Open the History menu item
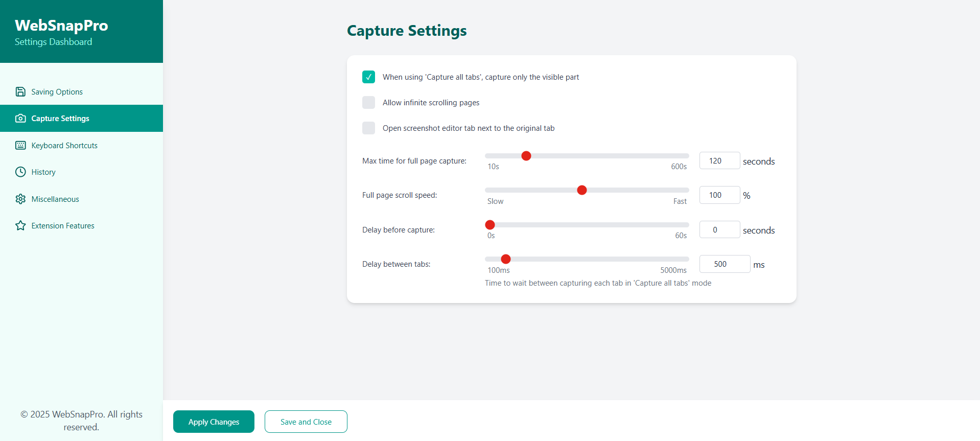The image size is (980, 441). point(43,172)
